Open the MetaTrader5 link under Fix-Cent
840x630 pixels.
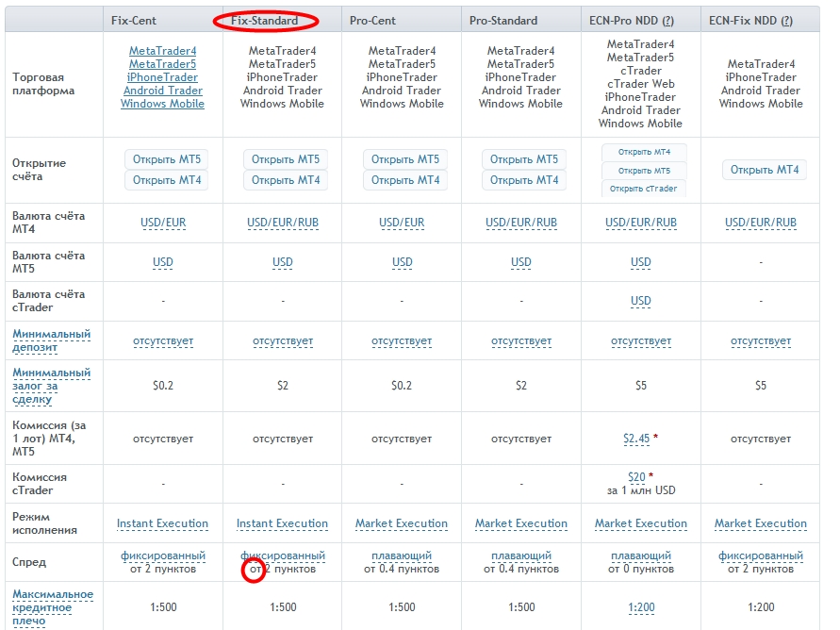(x=162, y=64)
